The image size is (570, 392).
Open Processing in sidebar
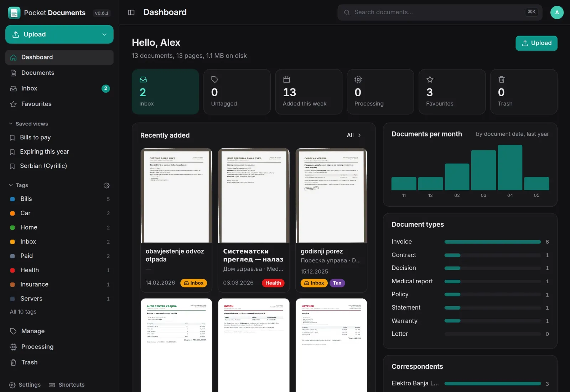[x=59, y=347]
